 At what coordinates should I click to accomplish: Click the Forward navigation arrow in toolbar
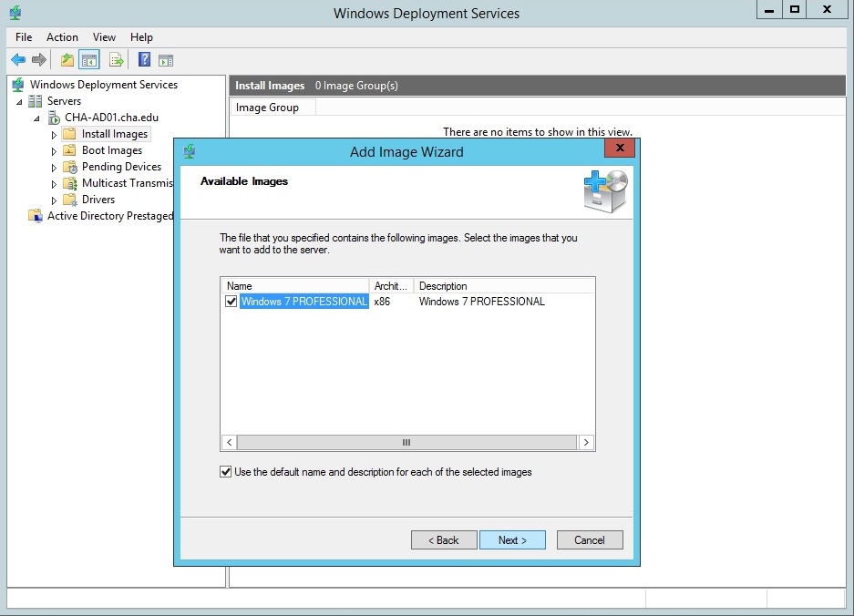click(x=38, y=60)
